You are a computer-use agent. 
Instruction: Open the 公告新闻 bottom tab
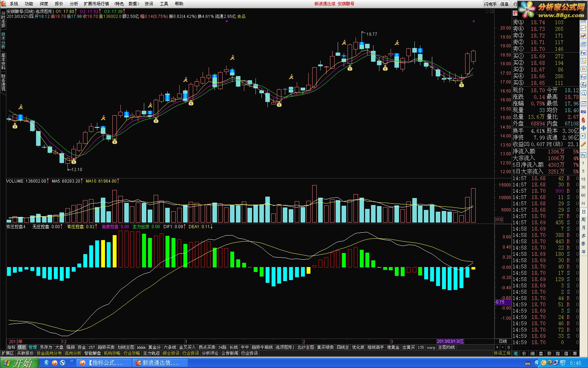[230, 353]
